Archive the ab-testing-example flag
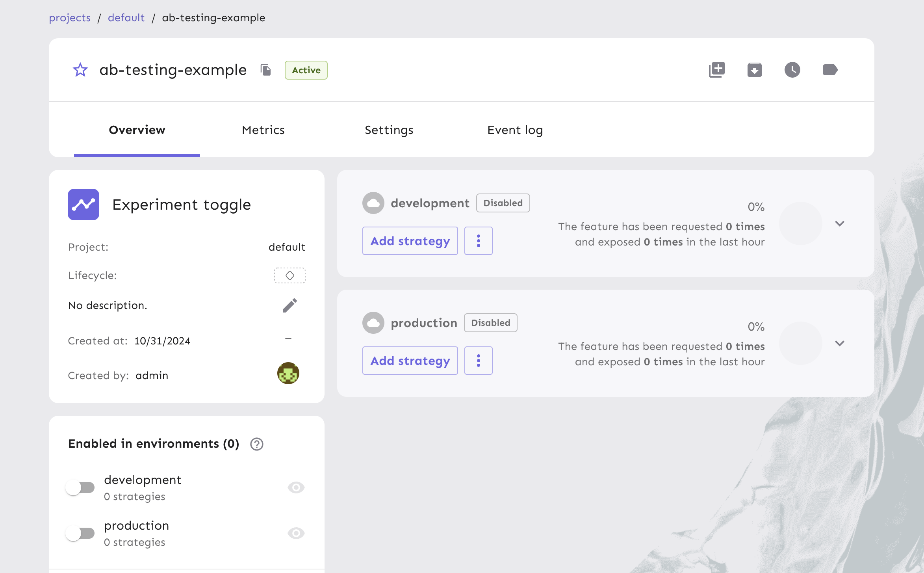The image size is (924, 573). click(x=754, y=70)
